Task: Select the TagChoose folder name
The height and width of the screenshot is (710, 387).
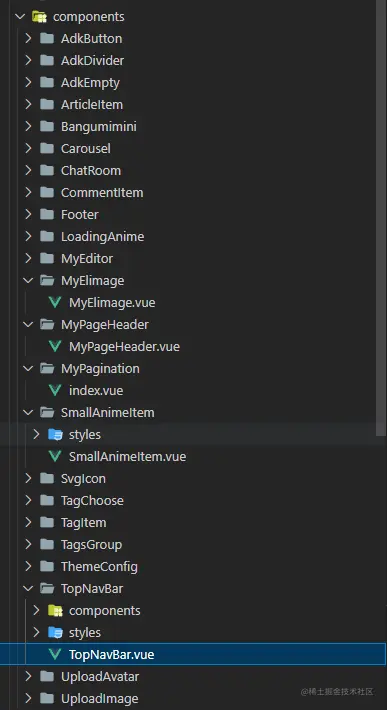Action: tap(92, 500)
